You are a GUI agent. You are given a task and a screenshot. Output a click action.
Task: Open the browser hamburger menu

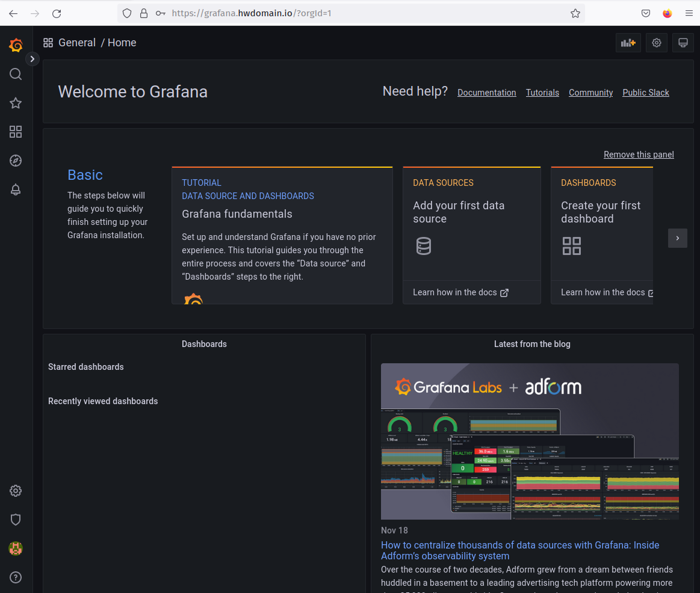[x=689, y=13]
